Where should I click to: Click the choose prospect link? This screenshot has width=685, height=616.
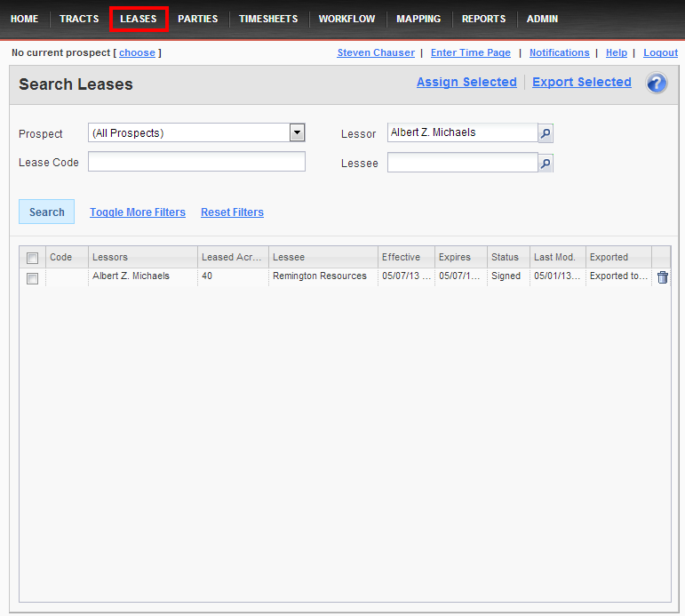(x=137, y=53)
